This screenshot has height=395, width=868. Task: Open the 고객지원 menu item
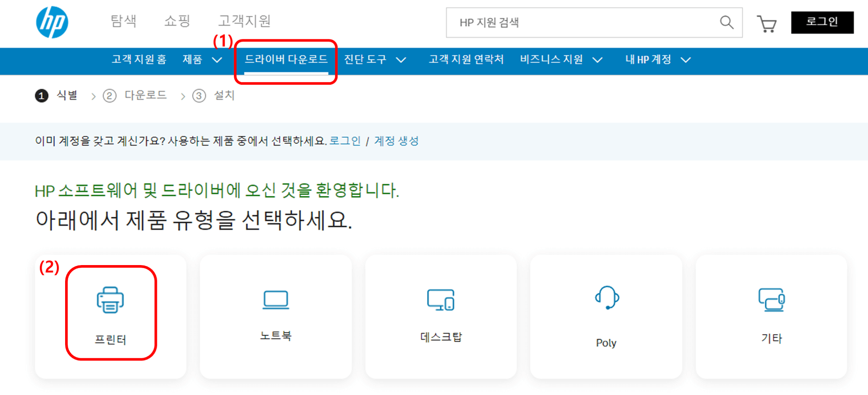tap(245, 21)
